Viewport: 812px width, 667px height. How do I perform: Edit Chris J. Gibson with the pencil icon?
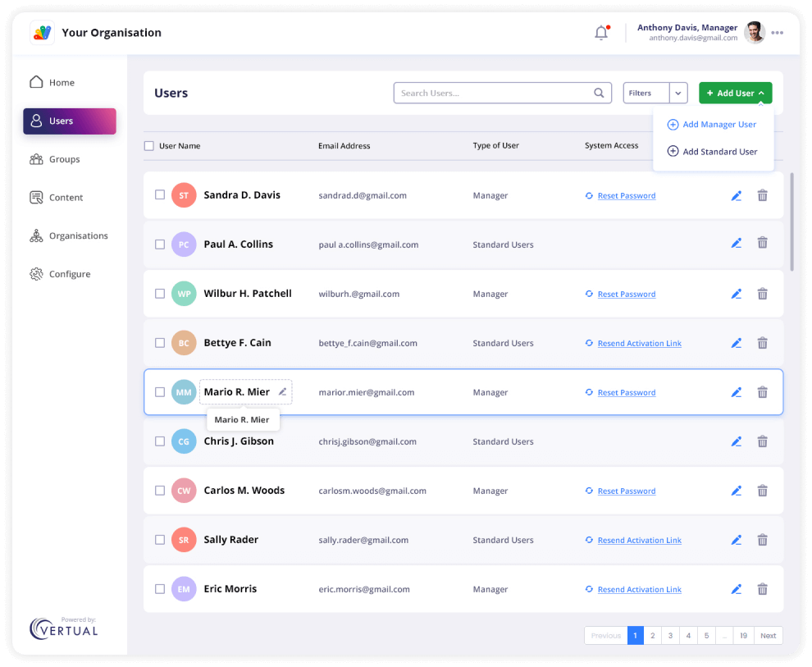coord(736,441)
